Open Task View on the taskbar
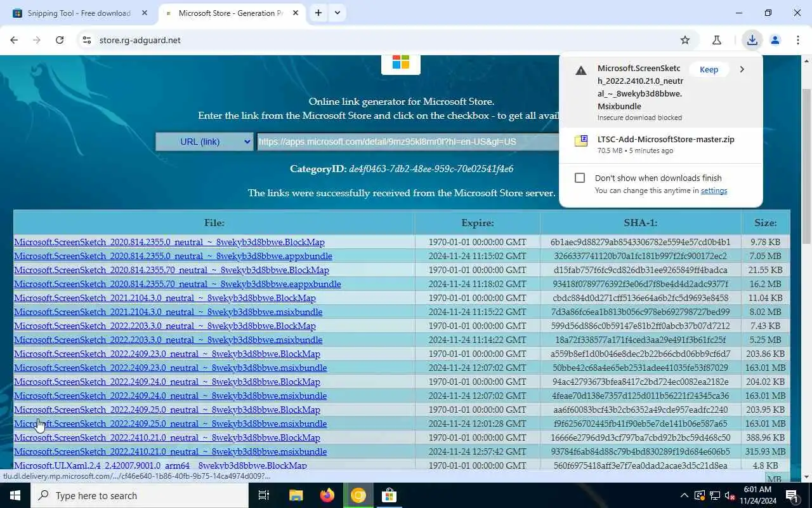Image resolution: width=812 pixels, height=508 pixels. pyautogui.click(x=264, y=495)
